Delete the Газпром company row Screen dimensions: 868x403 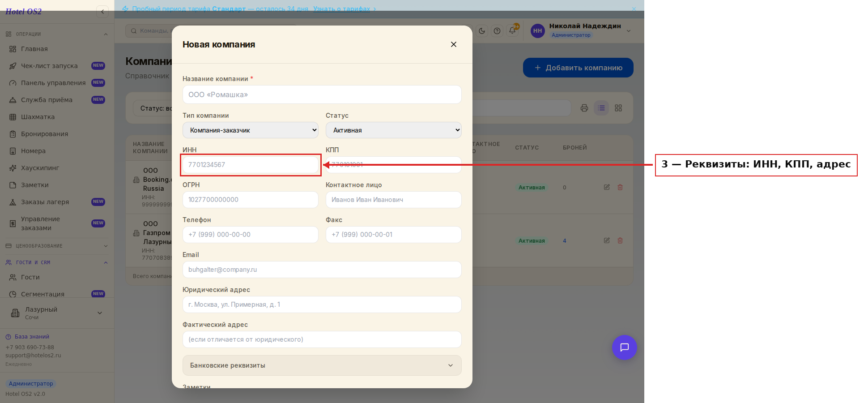click(x=620, y=240)
